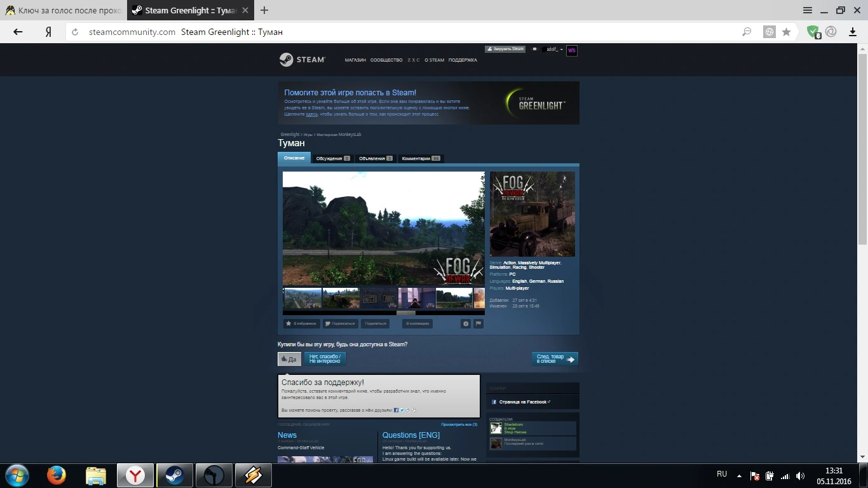Click the 'Поделиться' button
868x488 pixels.
[x=376, y=323]
